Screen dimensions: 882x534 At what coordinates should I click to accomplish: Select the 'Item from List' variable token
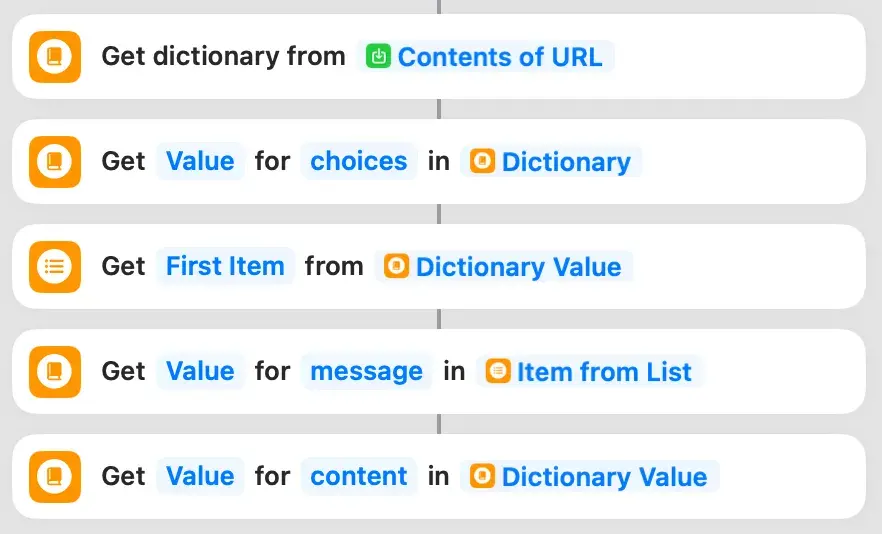coord(590,372)
